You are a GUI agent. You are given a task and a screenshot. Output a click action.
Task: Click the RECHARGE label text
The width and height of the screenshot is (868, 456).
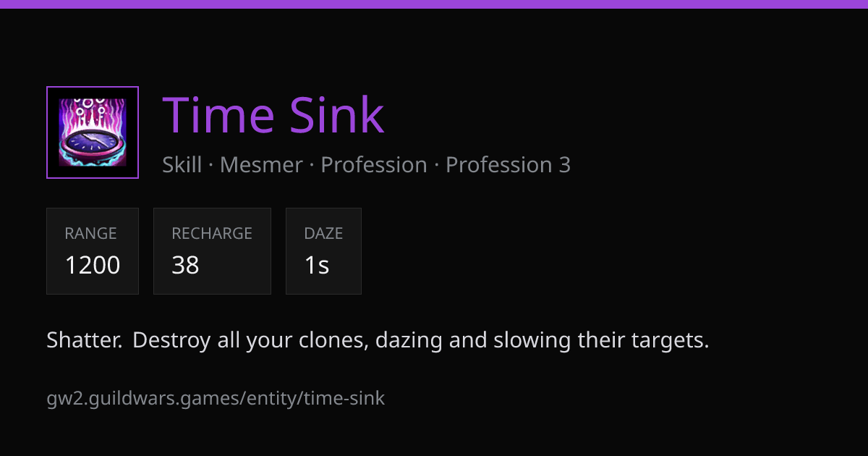212,234
